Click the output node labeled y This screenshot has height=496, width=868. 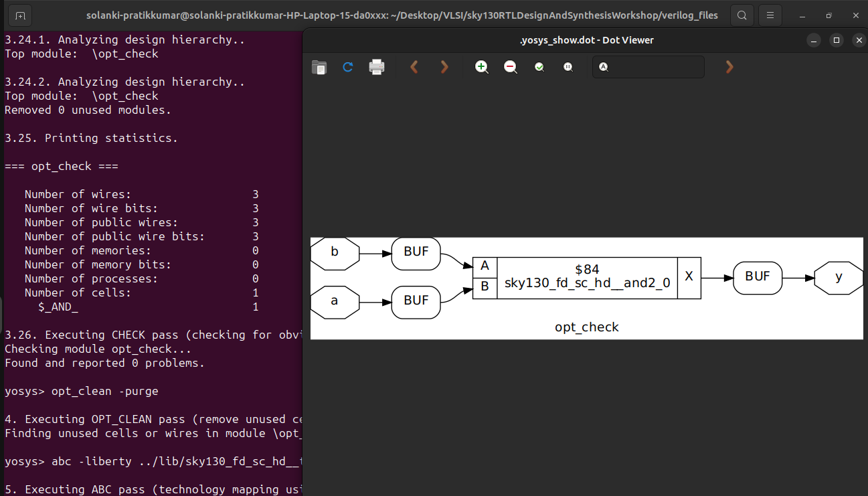pos(839,278)
